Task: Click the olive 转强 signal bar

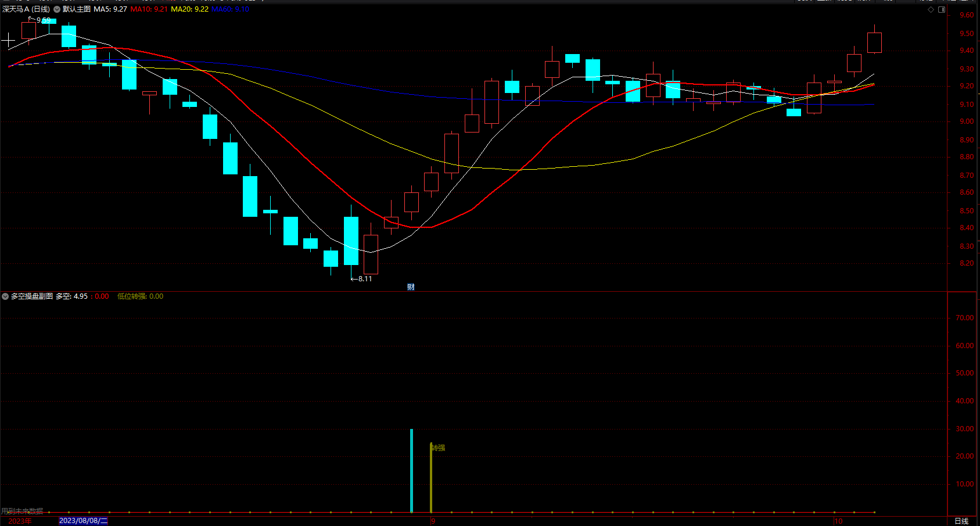Action: click(x=431, y=478)
